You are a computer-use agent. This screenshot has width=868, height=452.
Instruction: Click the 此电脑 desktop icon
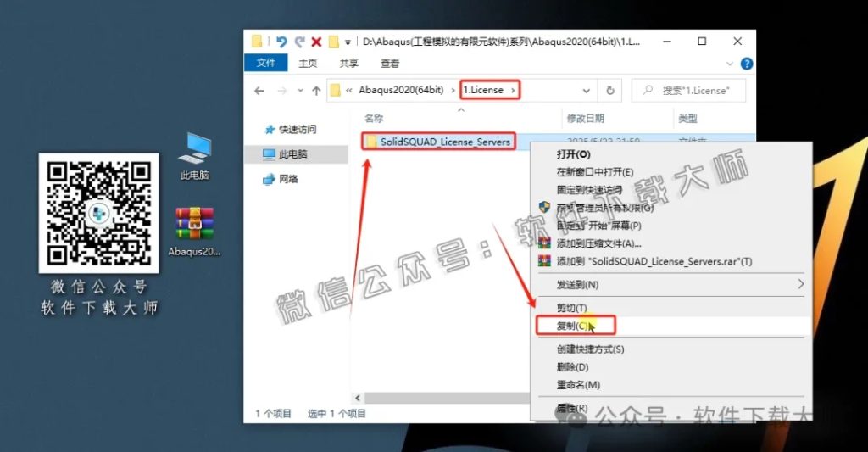(194, 156)
